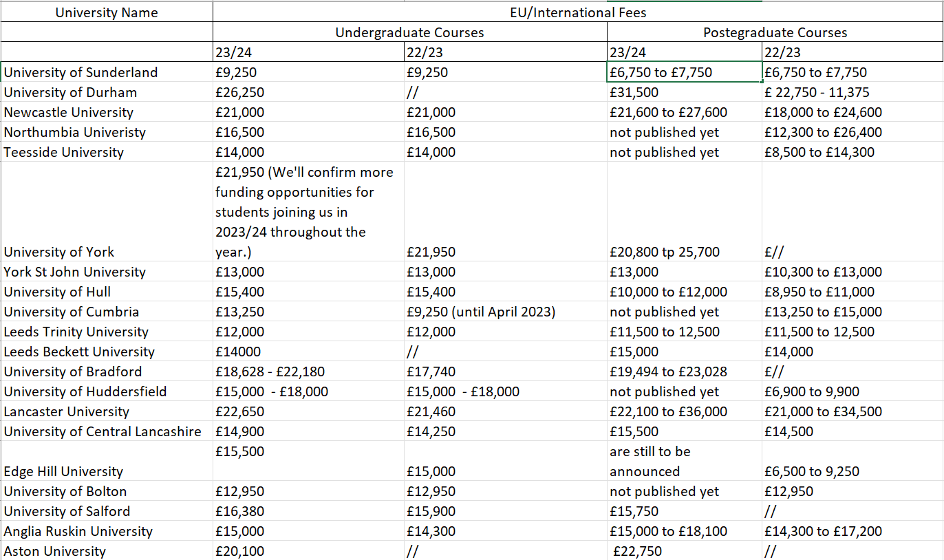Select the "£20,800 tp 25,700" cell
944x560 pixels.
pos(665,252)
